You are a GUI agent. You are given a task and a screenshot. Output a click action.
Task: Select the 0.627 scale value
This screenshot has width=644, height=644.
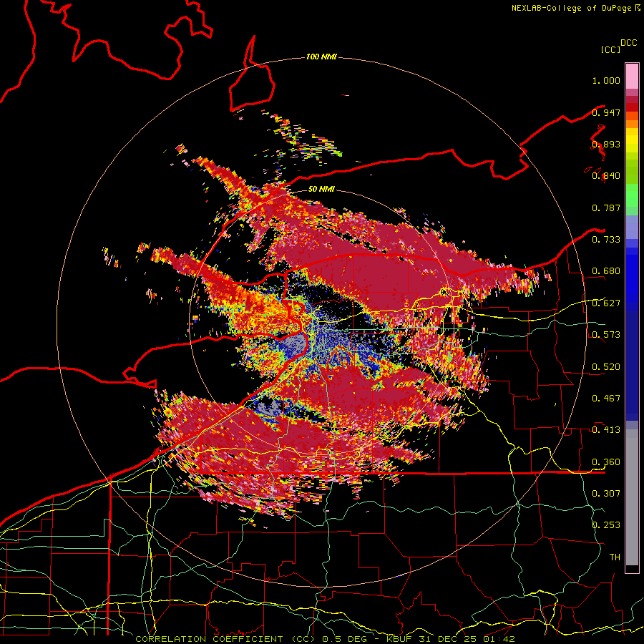pyautogui.click(x=606, y=303)
